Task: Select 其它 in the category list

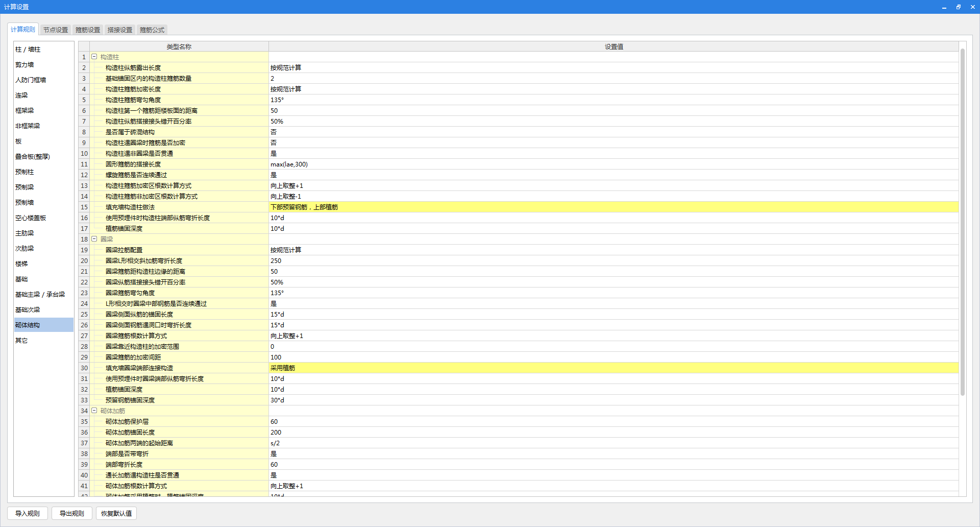Action: (x=44, y=341)
